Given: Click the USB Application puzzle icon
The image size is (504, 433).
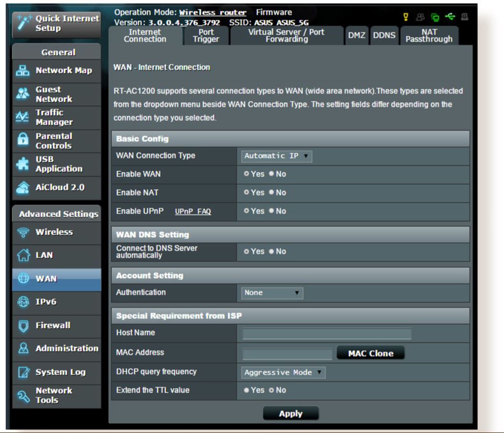Looking at the screenshot, I should click(23, 164).
